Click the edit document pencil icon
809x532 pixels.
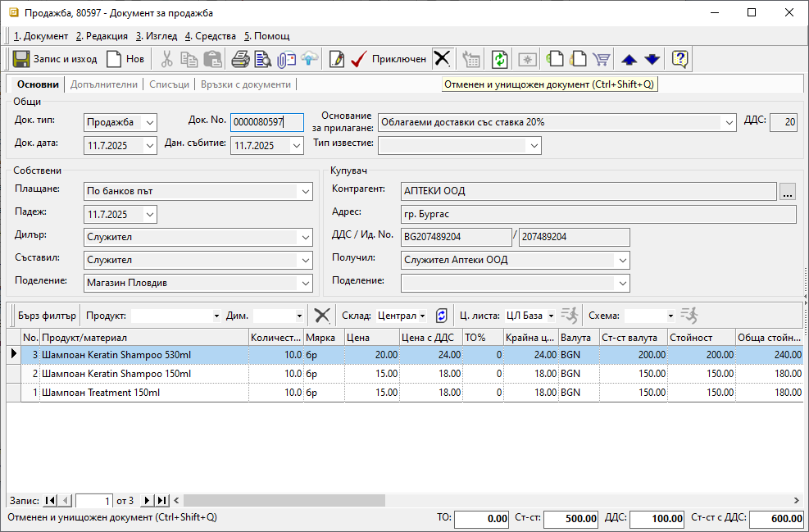coord(336,59)
